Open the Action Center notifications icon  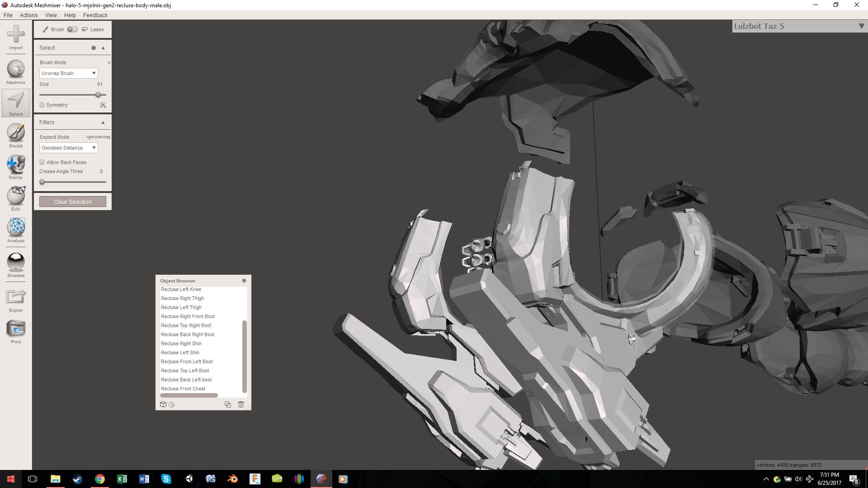click(x=854, y=479)
